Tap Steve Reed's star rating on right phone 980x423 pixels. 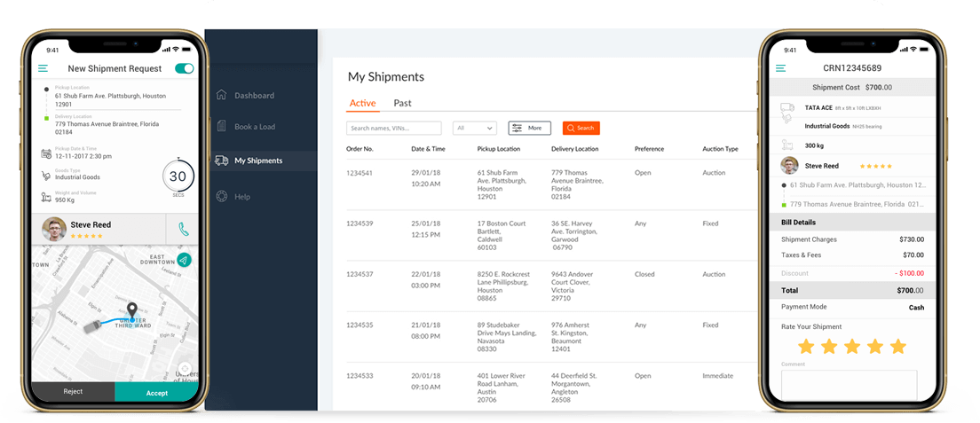875,166
